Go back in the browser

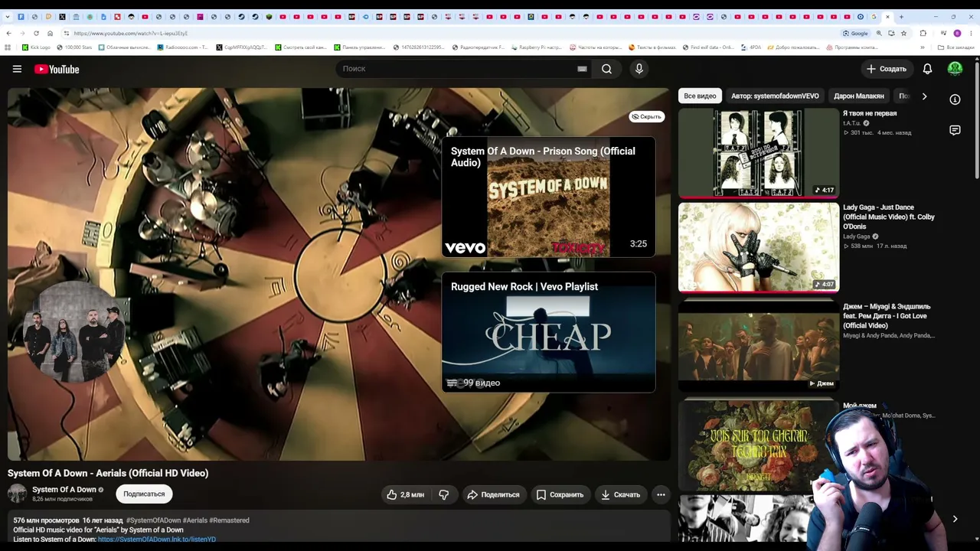coord(8,33)
